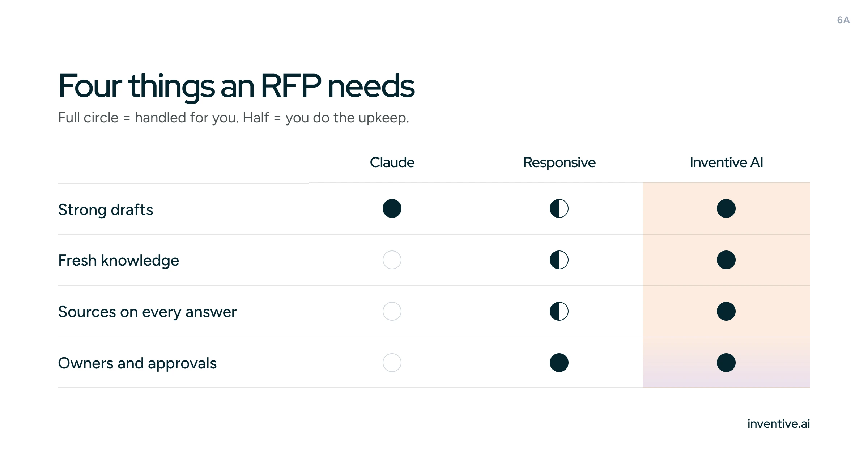Open the inventive.ai link

[x=779, y=423]
